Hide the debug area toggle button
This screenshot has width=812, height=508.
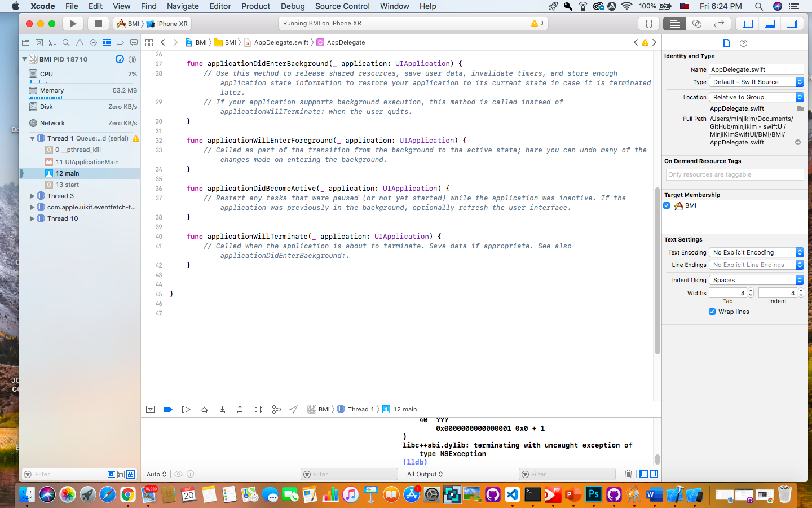pos(151,409)
